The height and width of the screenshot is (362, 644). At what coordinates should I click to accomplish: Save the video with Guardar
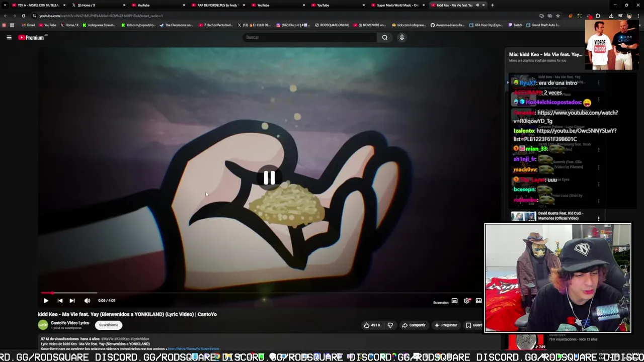pyautogui.click(x=473, y=325)
